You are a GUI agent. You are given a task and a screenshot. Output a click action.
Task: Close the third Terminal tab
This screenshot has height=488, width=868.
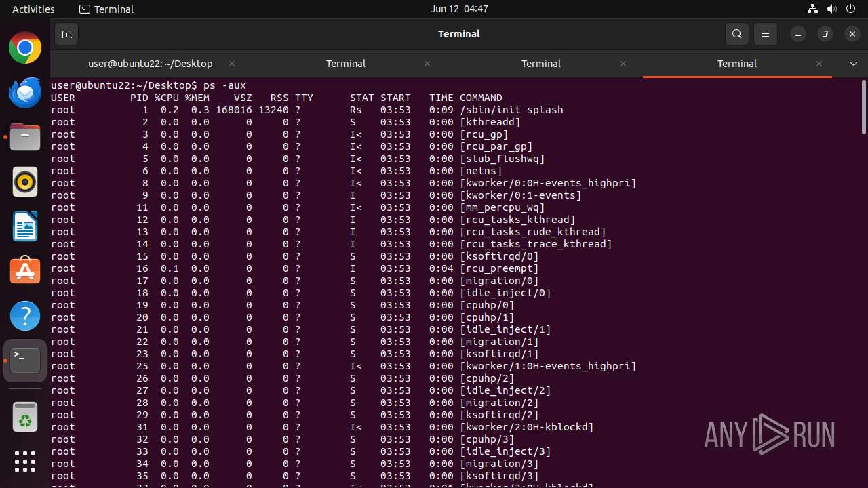click(x=623, y=64)
